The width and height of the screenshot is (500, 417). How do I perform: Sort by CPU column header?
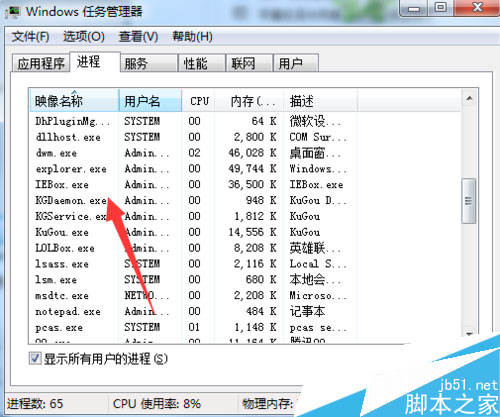(x=199, y=101)
